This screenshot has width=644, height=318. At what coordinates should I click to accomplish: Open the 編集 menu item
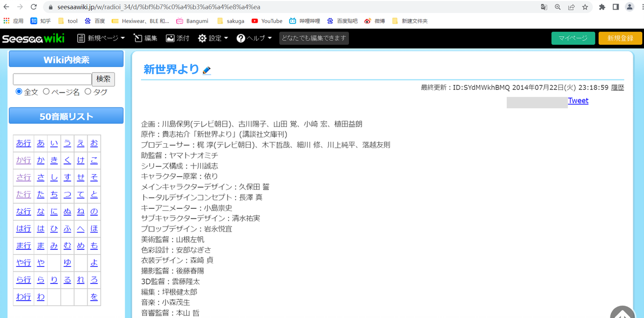(x=145, y=38)
